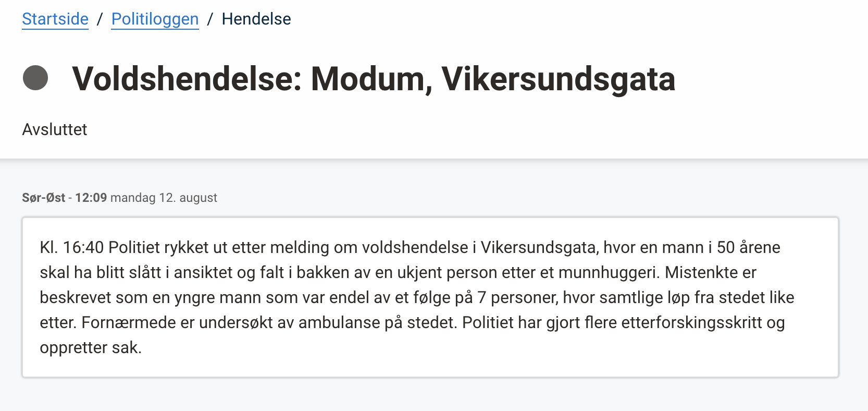Viewport: 868px width, 411px height.
Task: Click the word Fornærmede in the message
Action: pos(129,322)
